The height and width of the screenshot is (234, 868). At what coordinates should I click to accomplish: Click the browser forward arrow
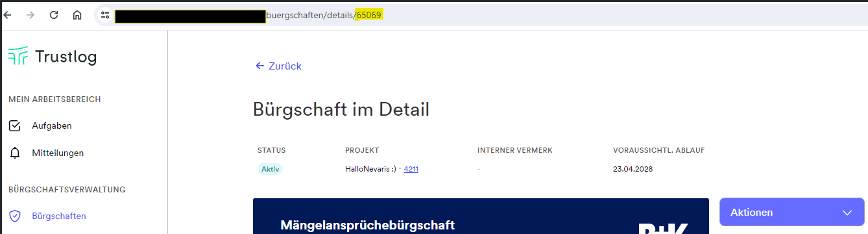(30, 15)
